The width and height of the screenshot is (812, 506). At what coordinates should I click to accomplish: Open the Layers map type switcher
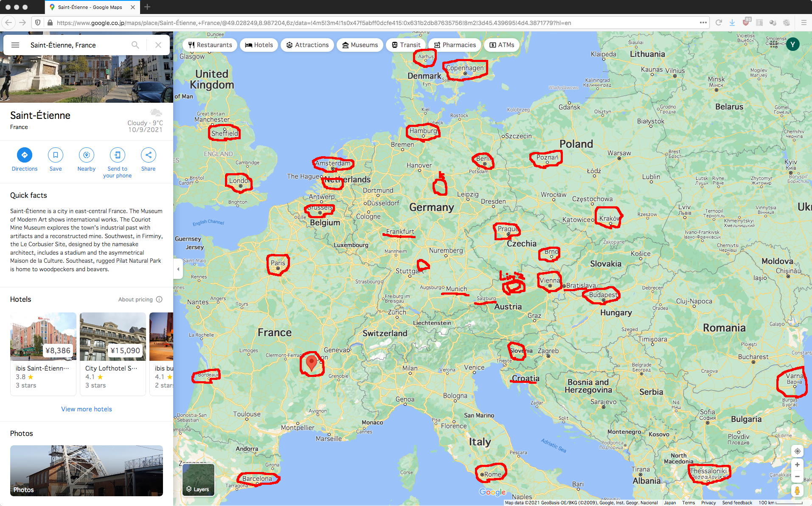click(x=198, y=480)
